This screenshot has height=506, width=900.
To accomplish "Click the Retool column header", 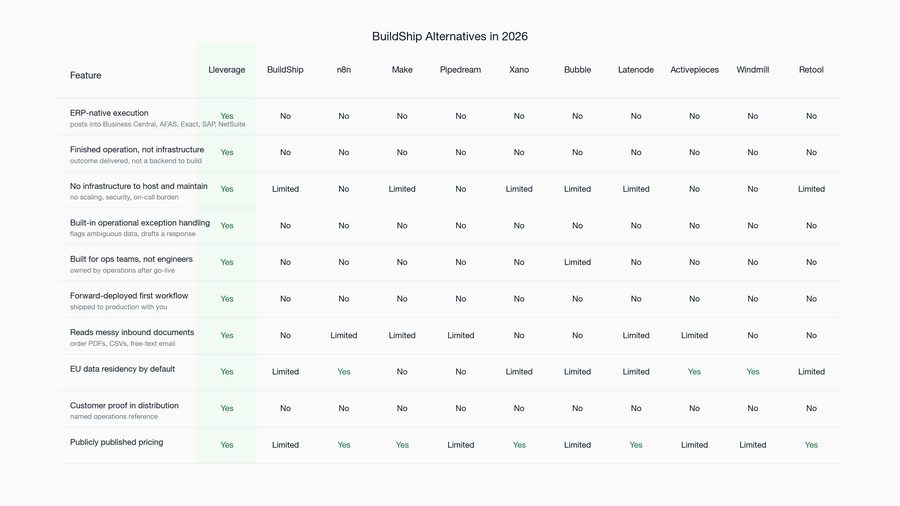I will pos(811,69).
